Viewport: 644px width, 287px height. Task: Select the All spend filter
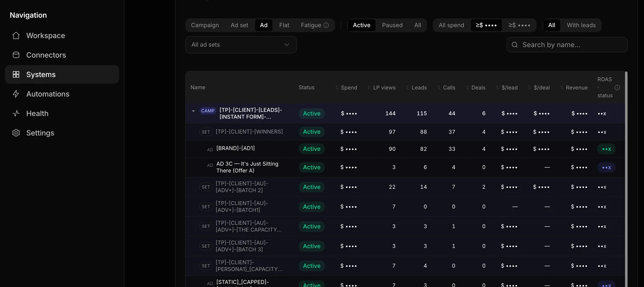tap(451, 25)
